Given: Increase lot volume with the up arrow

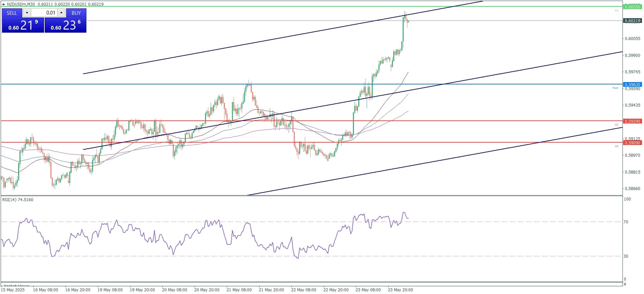Looking at the screenshot, I should coord(61,13).
